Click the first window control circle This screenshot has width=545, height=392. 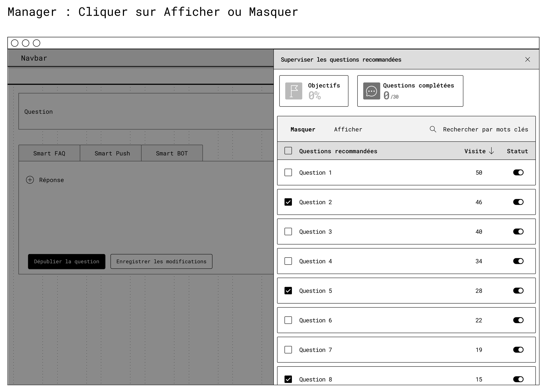[x=15, y=43]
